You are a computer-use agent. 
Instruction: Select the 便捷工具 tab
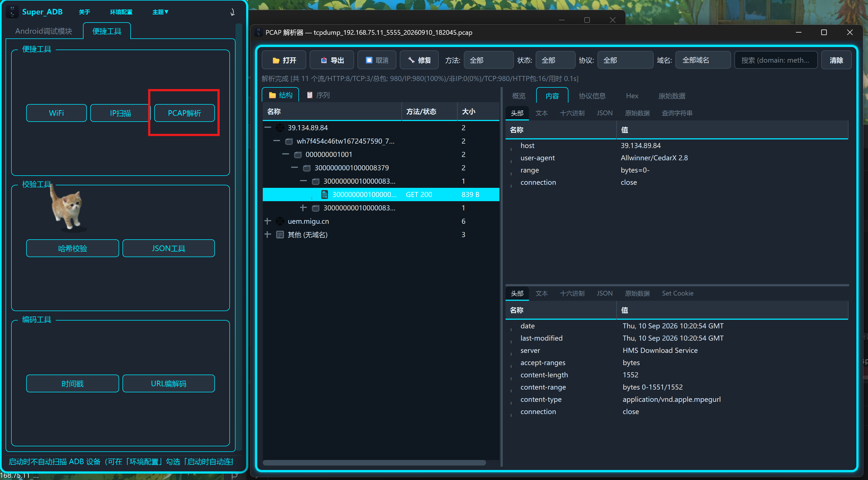pos(107,31)
